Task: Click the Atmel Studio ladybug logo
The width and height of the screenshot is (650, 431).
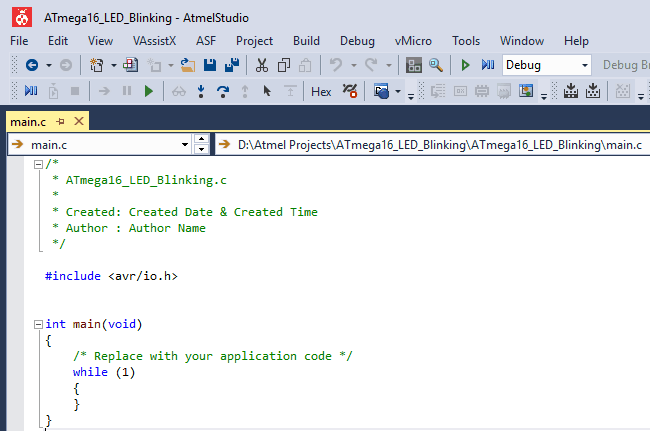Action: coord(22,17)
